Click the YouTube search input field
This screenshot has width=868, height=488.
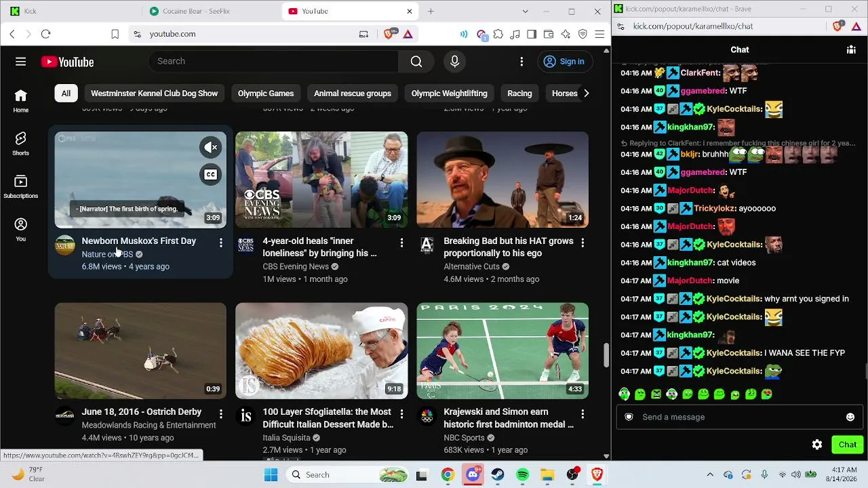click(x=273, y=62)
